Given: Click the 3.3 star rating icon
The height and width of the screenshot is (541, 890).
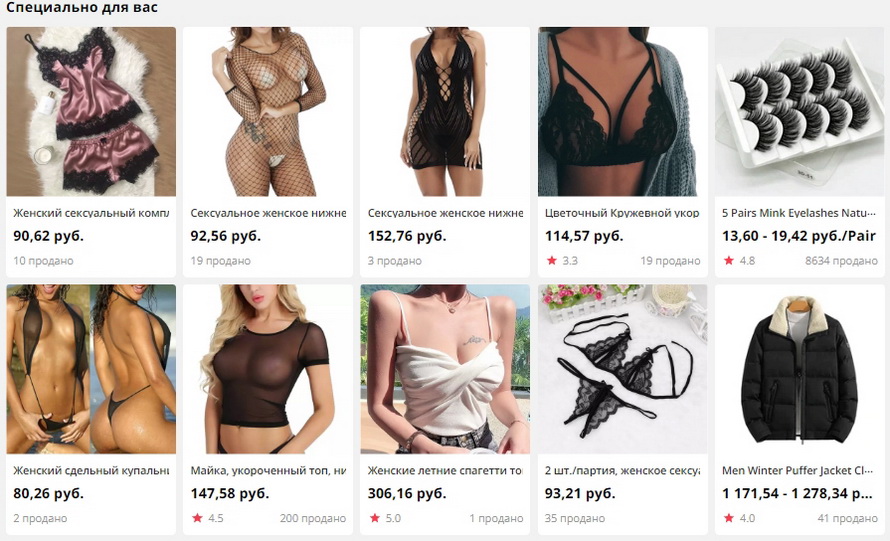Looking at the screenshot, I should [551, 261].
